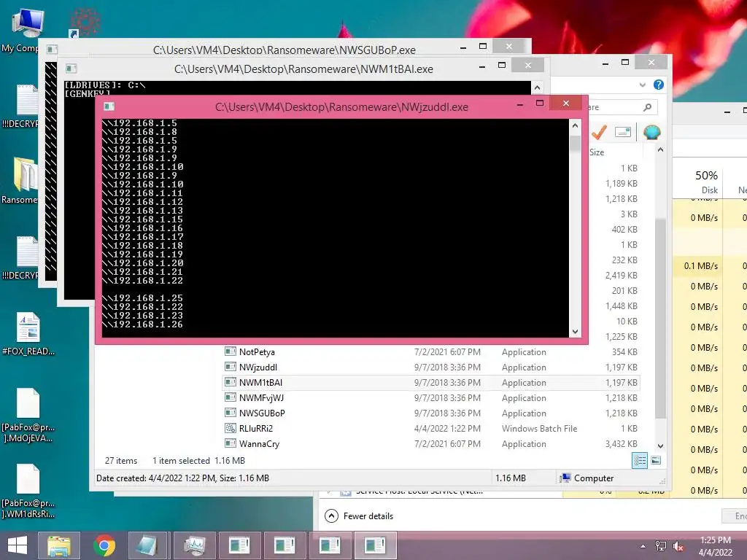Switch Explorer to large icons view button
This screenshot has height=560, width=747.
coord(656,460)
